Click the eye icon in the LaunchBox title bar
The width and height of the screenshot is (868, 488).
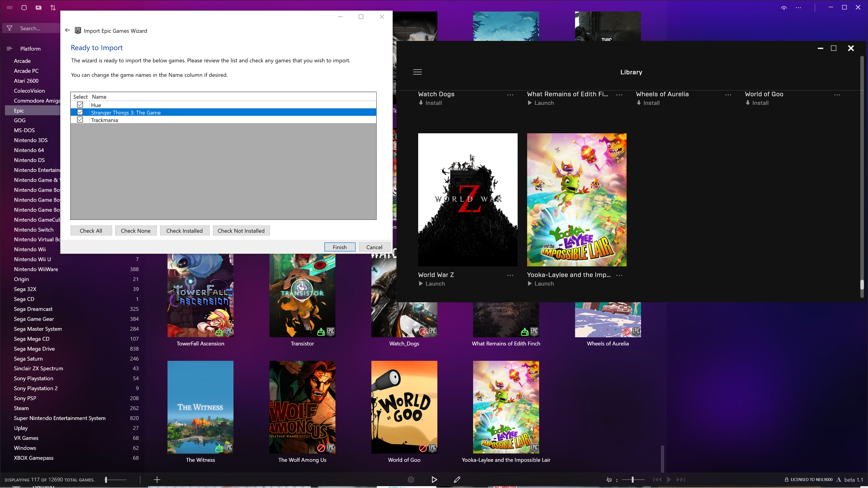pyautogui.click(x=784, y=8)
